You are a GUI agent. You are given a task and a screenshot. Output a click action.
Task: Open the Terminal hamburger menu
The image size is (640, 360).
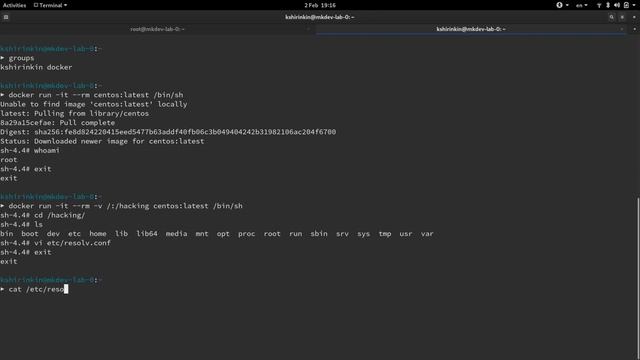click(622, 17)
